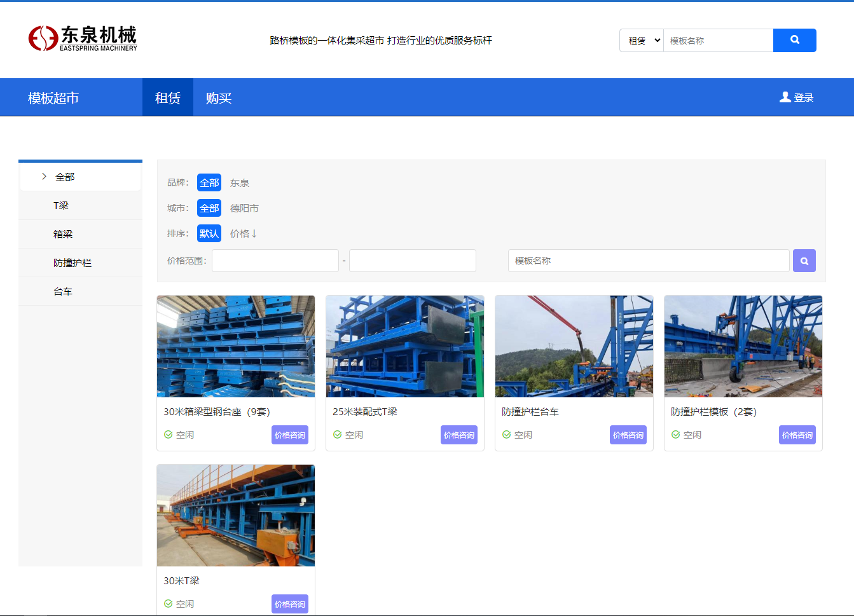Open 模板超市 in navigation bar

pyautogui.click(x=53, y=98)
